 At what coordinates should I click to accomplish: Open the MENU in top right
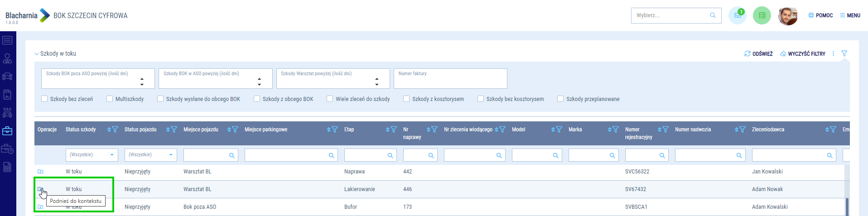[850, 15]
